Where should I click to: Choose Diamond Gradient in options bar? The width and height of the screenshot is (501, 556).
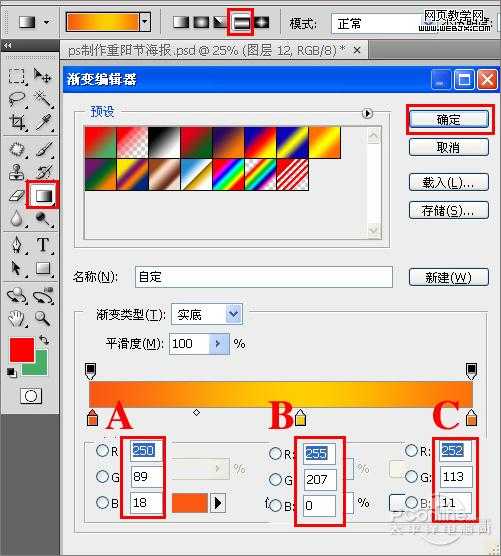(261, 23)
